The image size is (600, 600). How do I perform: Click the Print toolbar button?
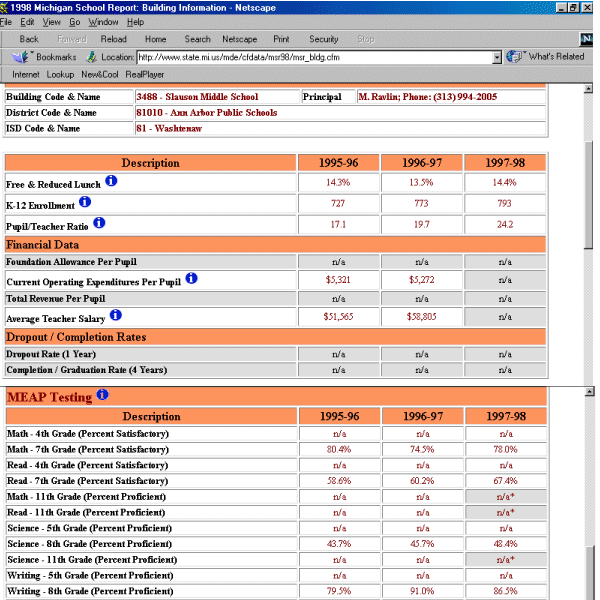coord(282,39)
